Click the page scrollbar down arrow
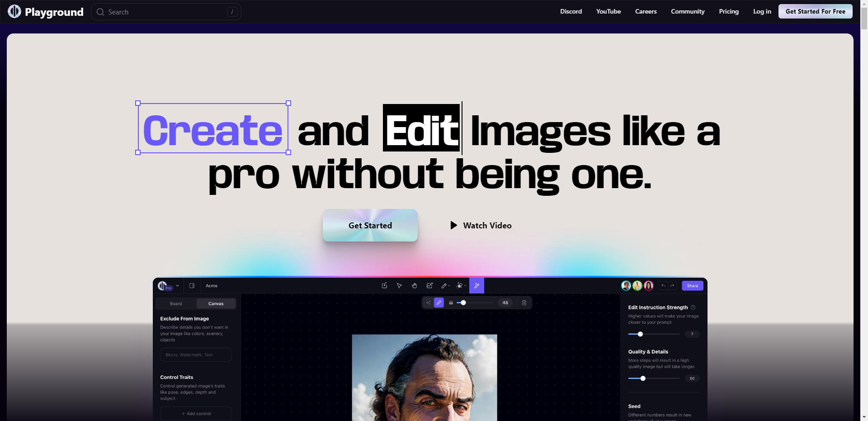 [x=864, y=417]
